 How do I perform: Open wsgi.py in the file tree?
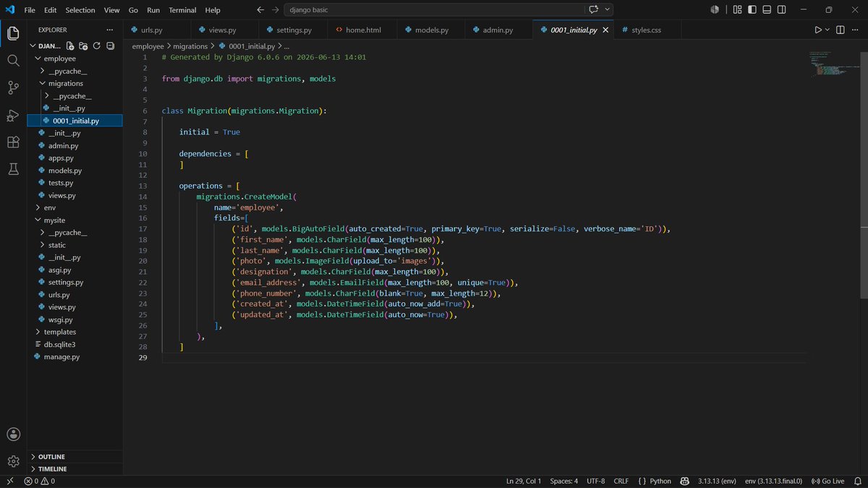60,320
